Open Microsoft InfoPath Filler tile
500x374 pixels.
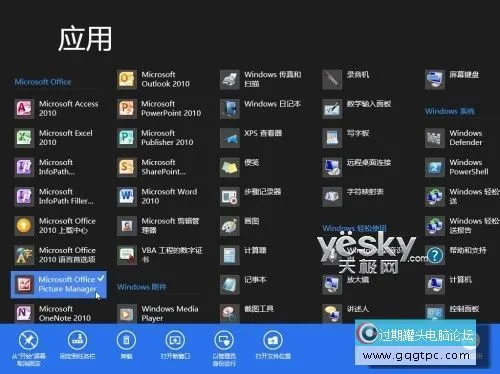coord(54,196)
